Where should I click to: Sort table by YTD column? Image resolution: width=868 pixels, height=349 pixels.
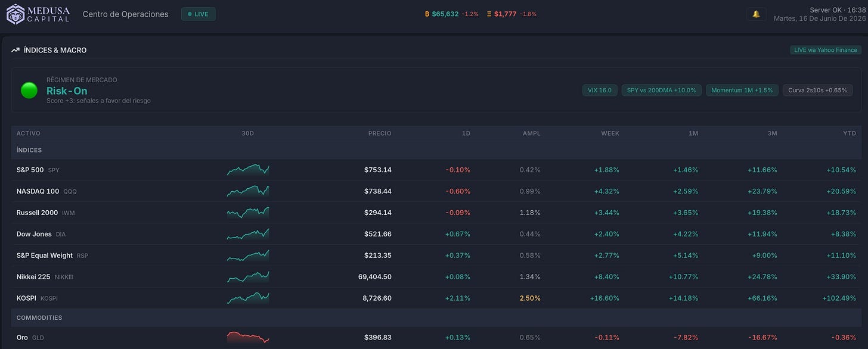pyautogui.click(x=850, y=133)
